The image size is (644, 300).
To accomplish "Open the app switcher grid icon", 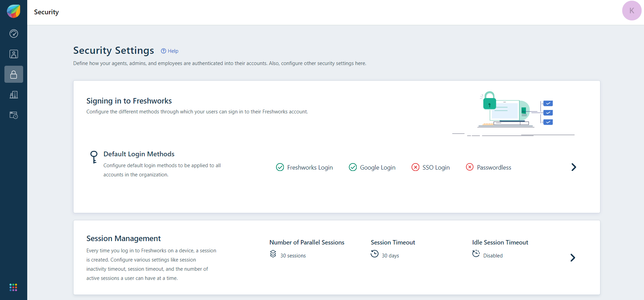I will (x=13, y=287).
